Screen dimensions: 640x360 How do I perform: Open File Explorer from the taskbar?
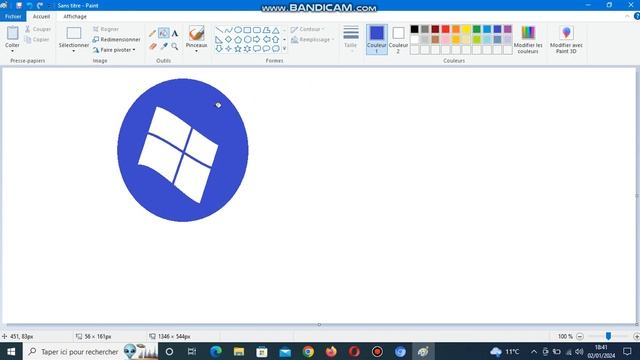[239, 351]
